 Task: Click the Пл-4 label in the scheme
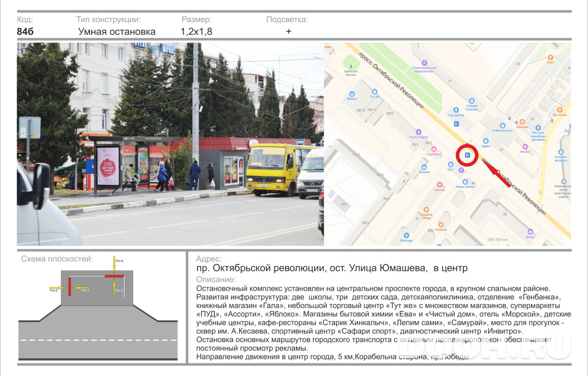tap(119, 261)
